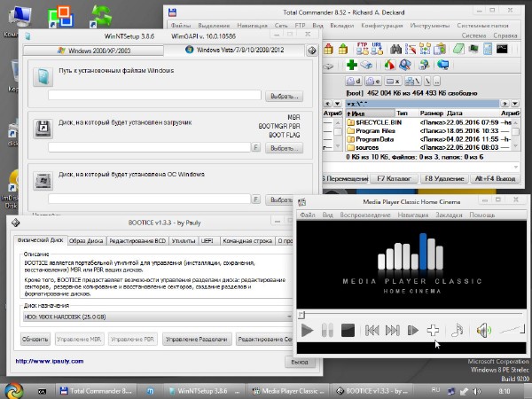This screenshot has height=399, width=532.
Task: Mute audio with speaker icon in Media Player Classic
Action: [483, 330]
